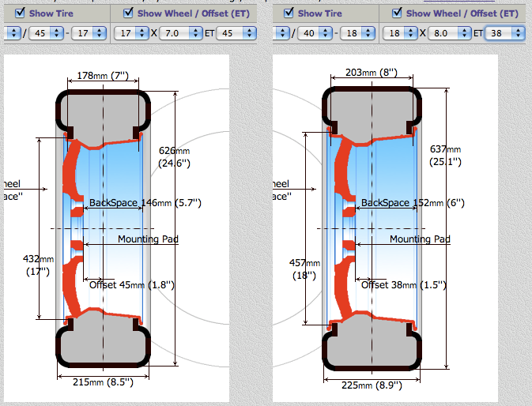This screenshot has width=532, height=406.
Task: Uncheck Show Tire on left panel
Action: tap(20, 13)
